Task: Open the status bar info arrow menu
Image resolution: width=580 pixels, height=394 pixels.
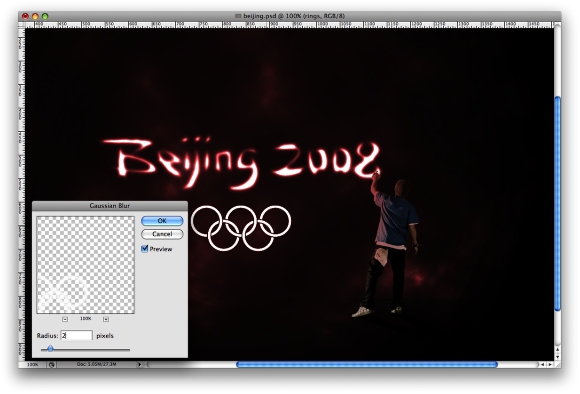Action: (139, 364)
